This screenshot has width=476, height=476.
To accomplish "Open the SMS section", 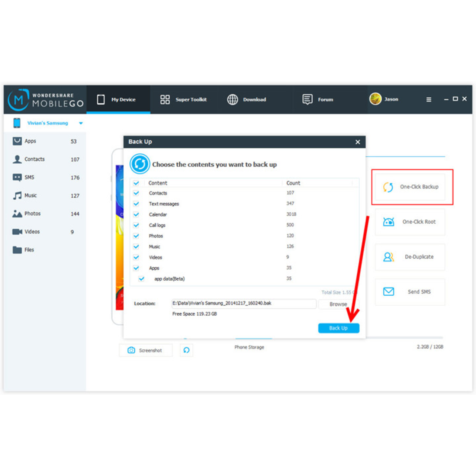I will [17, 177].
